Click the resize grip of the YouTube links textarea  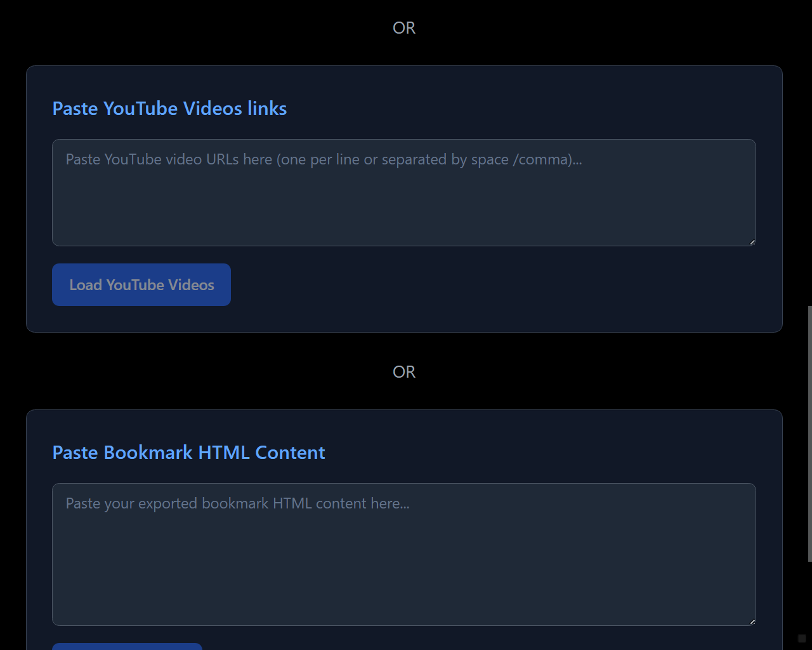(752, 240)
